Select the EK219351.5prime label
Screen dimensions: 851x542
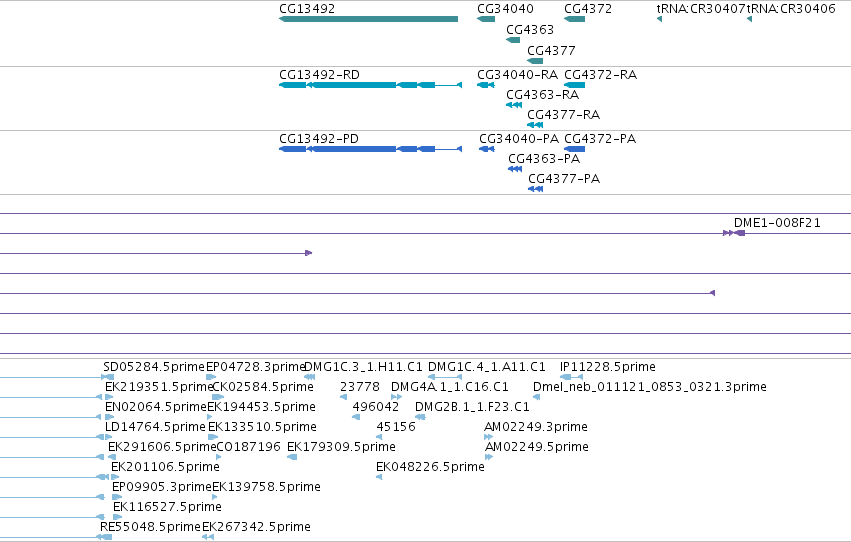(160, 387)
